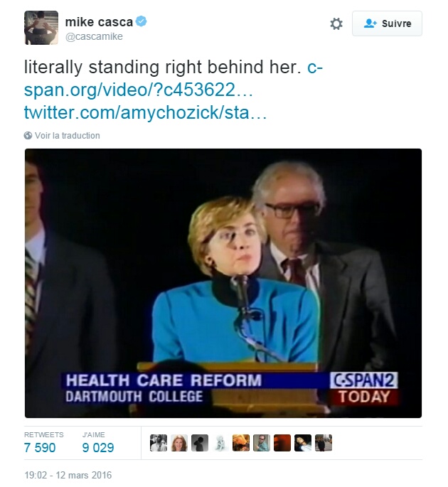Screen dimensions: 448x487
Task: Open mike casca's profile avatar
Action: point(41,28)
